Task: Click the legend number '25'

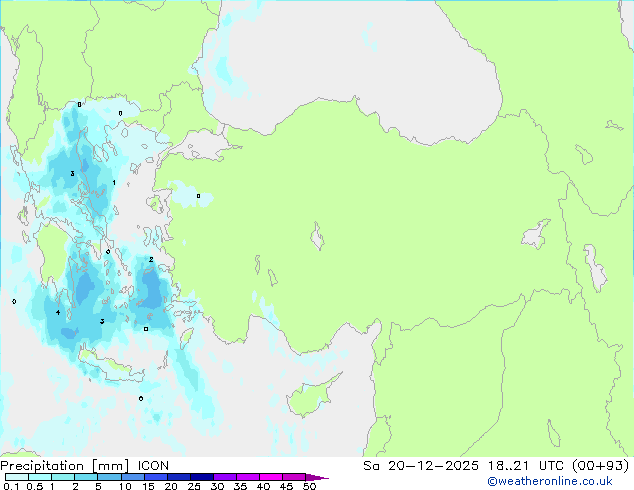Action: [x=194, y=486]
